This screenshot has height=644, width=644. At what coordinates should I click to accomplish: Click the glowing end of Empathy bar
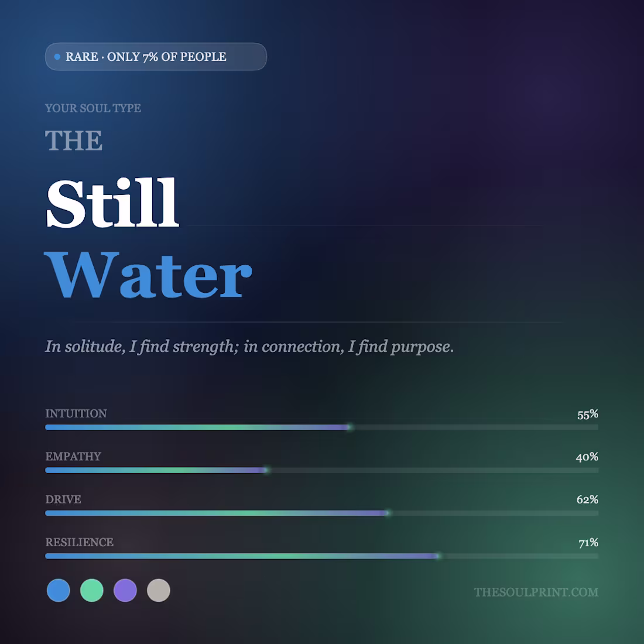click(x=266, y=470)
